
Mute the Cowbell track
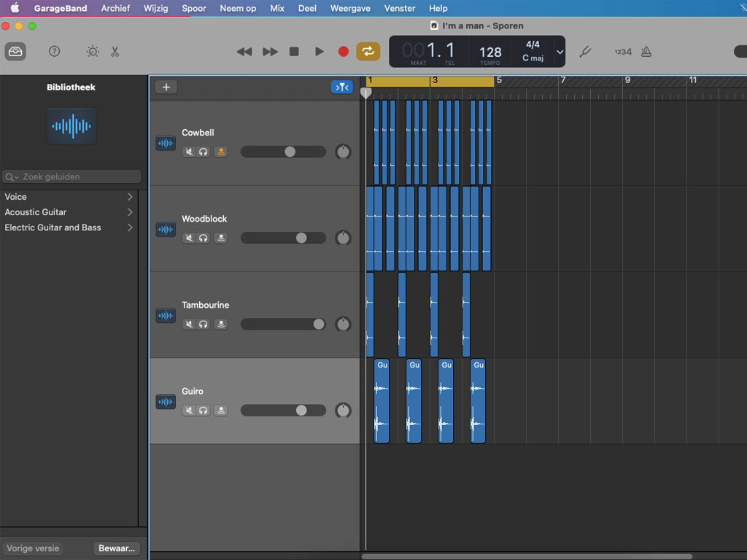tap(189, 152)
